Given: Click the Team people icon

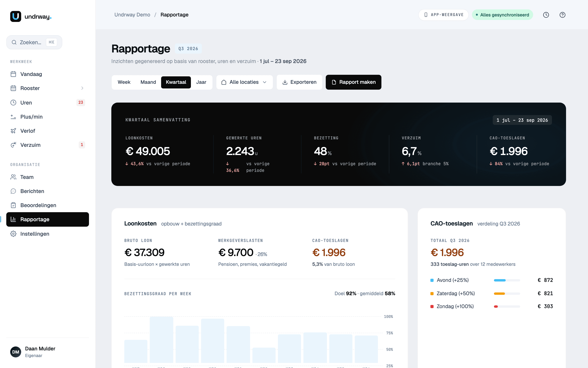Looking at the screenshot, I should [x=13, y=177].
